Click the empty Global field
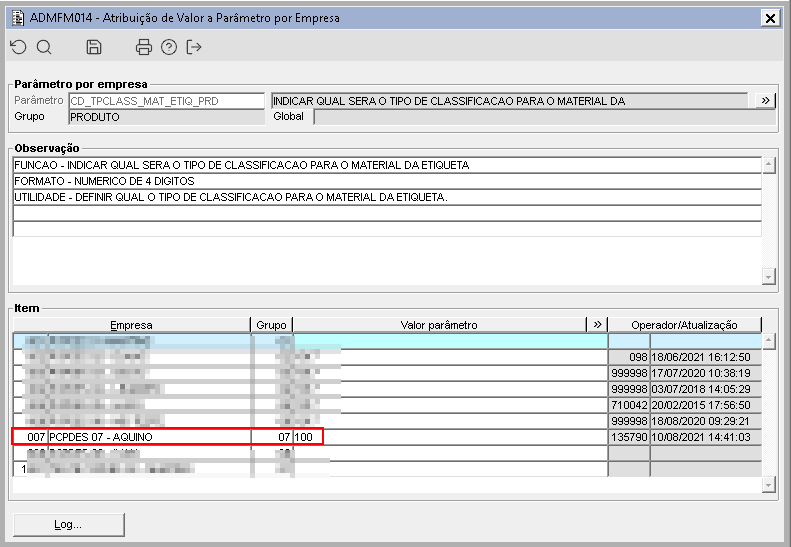The image size is (791, 547). [545, 117]
